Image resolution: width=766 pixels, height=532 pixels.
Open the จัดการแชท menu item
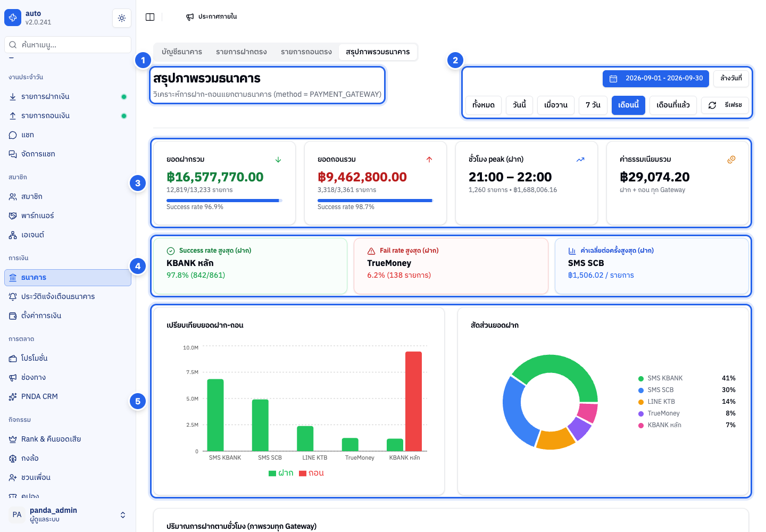click(x=68, y=154)
